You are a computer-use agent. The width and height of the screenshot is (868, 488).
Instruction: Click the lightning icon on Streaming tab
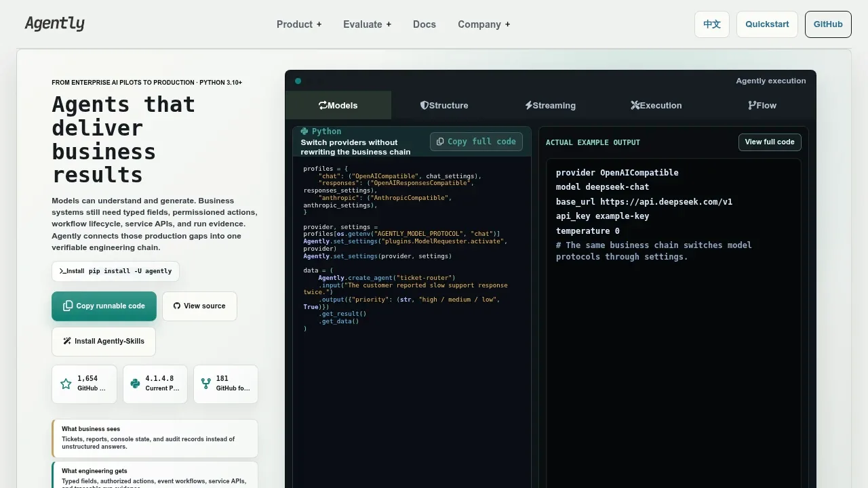(529, 105)
